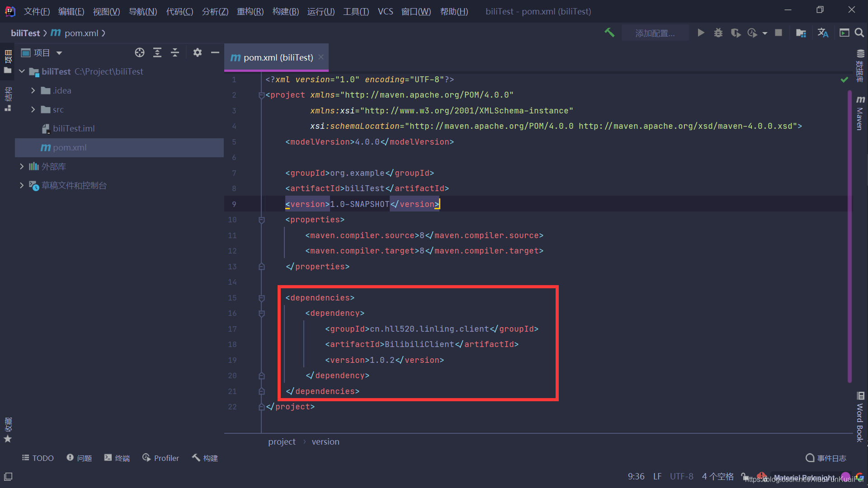Image resolution: width=868 pixels, height=488 pixels.
Task: Expand the .idea folder
Action: (x=33, y=90)
